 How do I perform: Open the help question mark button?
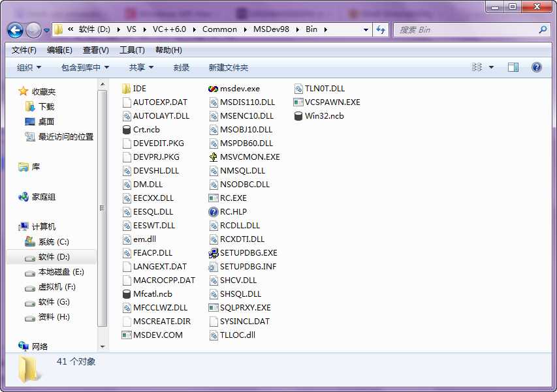(x=536, y=67)
